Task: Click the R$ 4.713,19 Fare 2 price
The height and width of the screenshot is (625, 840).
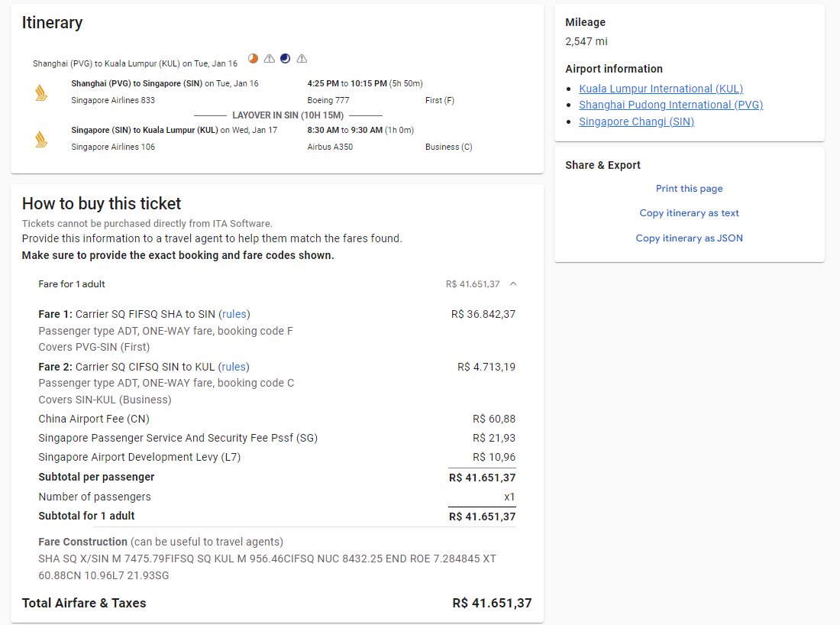Action: click(486, 367)
